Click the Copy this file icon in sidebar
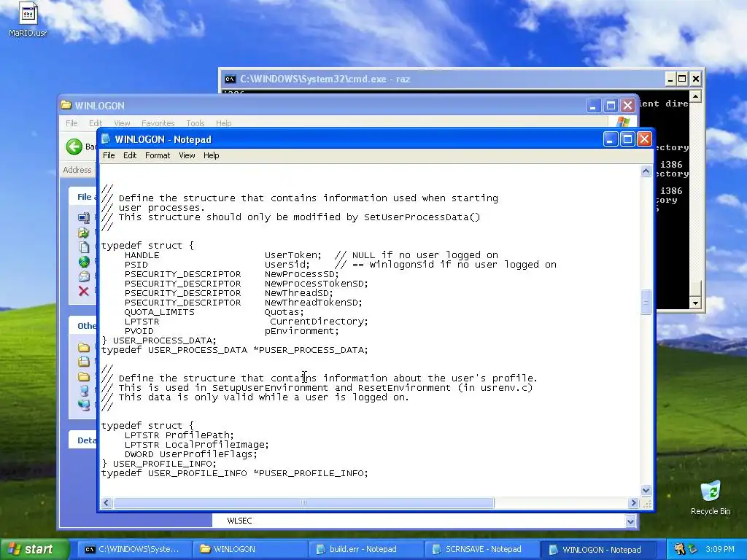The width and height of the screenshot is (747, 560). 84,247
